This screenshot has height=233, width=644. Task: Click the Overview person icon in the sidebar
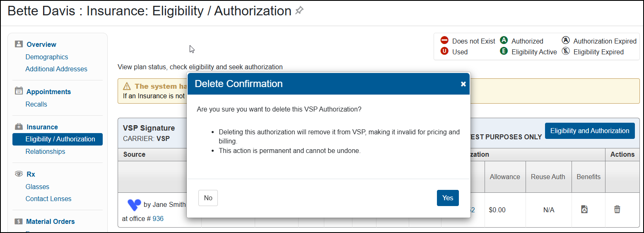[x=19, y=44]
